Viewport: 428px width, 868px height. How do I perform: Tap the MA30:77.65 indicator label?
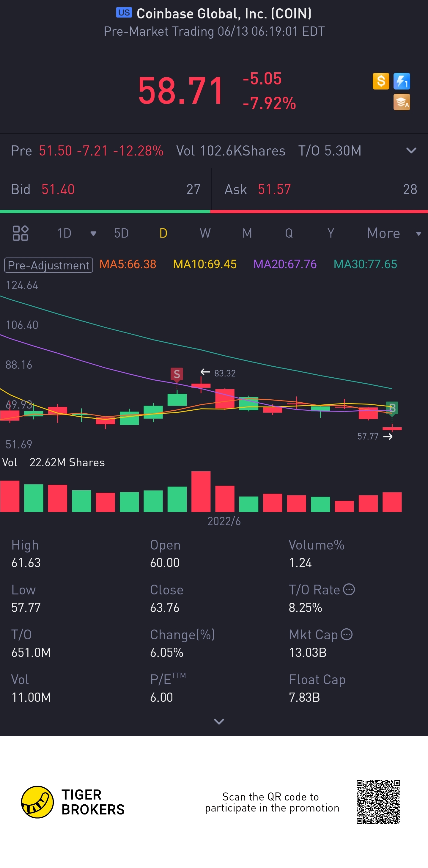[x=365, y=264]
